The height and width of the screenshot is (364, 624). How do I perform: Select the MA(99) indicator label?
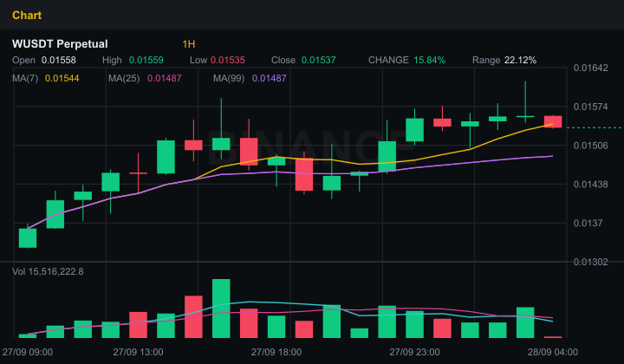(x=229, y=78)
